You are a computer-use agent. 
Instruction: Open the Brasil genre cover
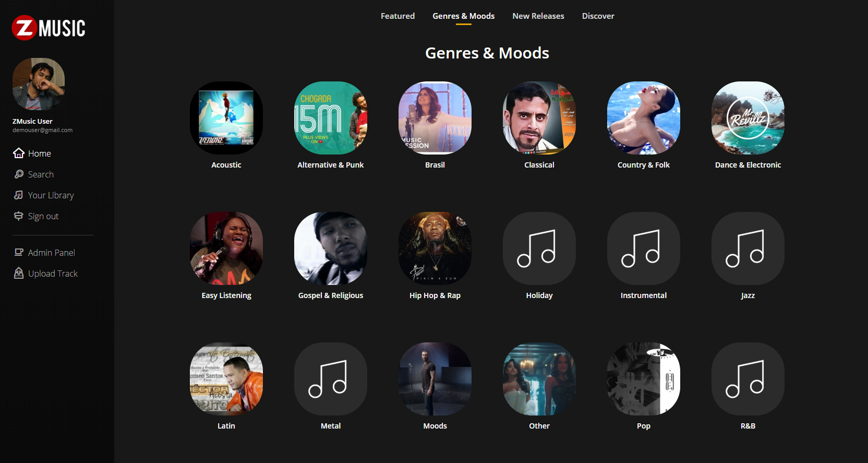point(435,118)
